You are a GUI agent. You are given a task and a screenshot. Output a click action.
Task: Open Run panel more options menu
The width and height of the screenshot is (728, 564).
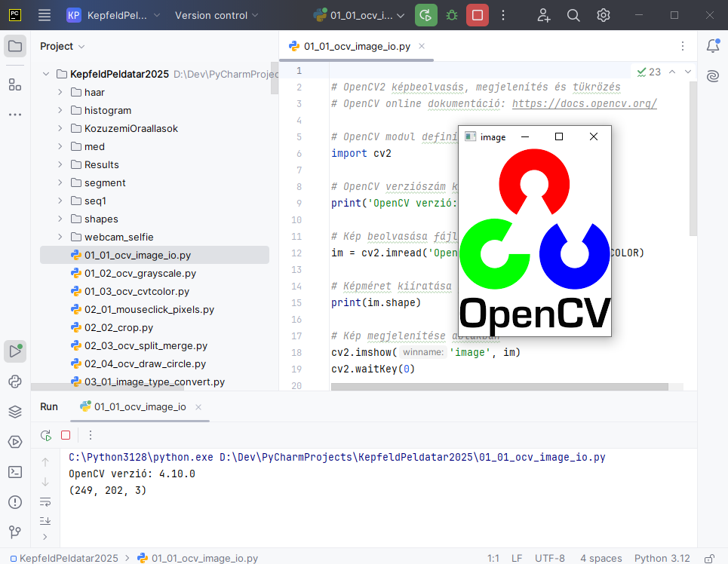pyautogui.click(x=91, y=435)
